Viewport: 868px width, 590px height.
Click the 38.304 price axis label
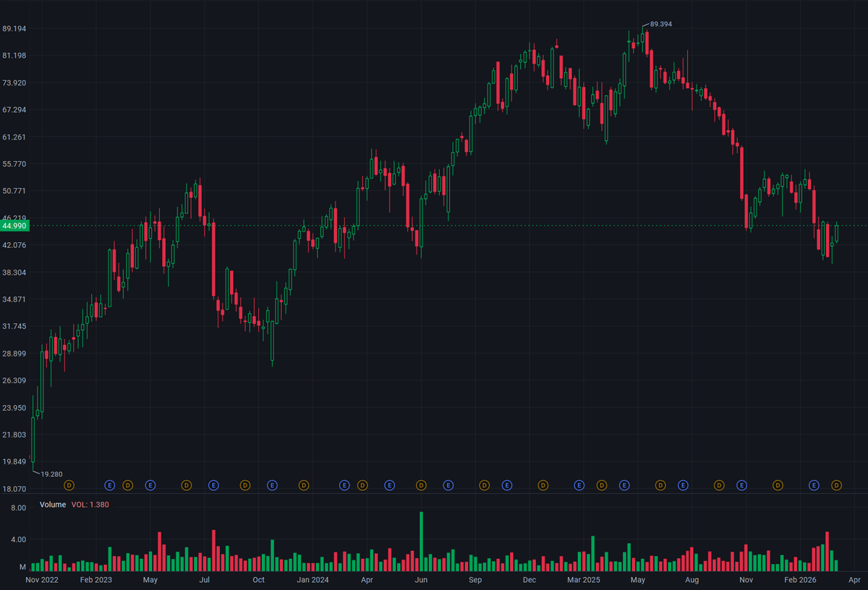pyautogui.click(x=14, y=272)
